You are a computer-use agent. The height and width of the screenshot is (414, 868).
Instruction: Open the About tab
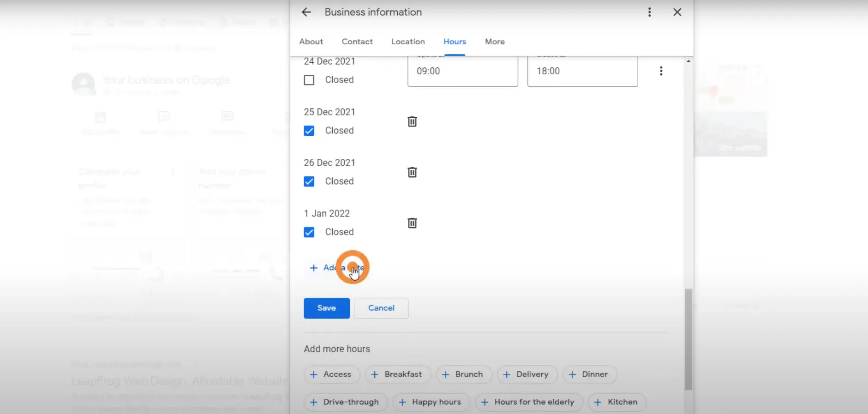coord(311,42)
